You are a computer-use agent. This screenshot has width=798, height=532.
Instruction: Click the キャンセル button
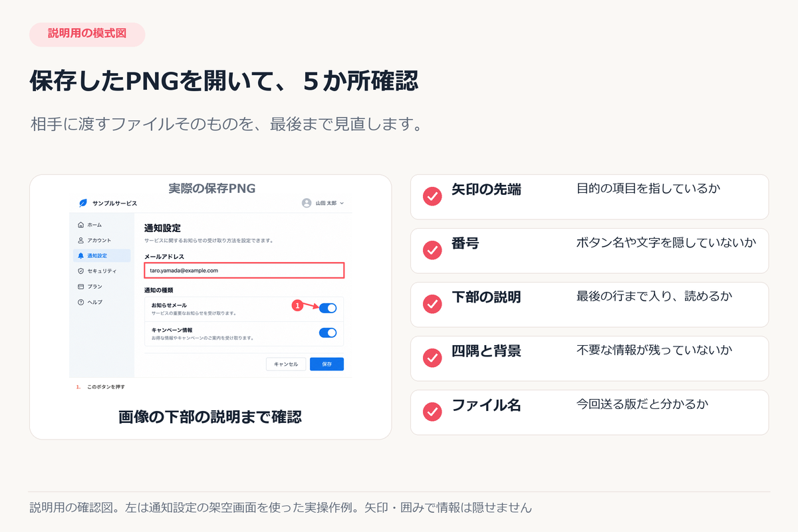pos(286,364)
